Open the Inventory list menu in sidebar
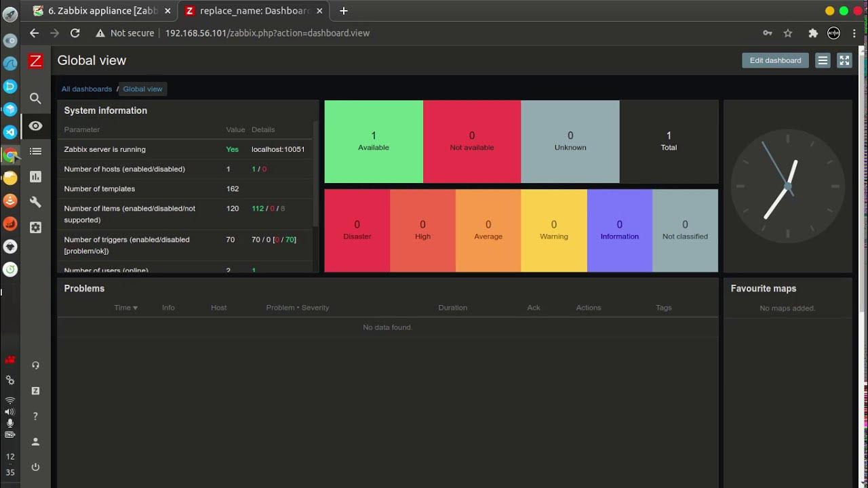868x488 pixels. click(35, 151)
